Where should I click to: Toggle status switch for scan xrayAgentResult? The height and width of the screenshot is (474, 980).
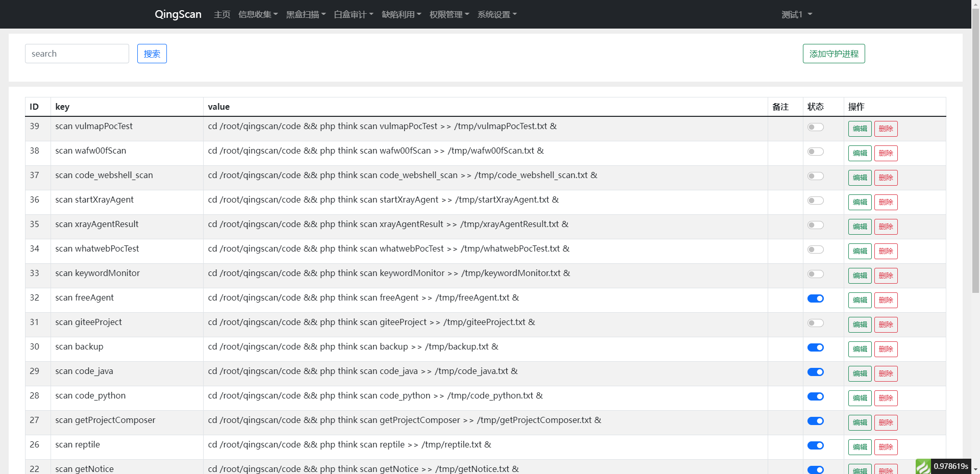tap(816, 225)
